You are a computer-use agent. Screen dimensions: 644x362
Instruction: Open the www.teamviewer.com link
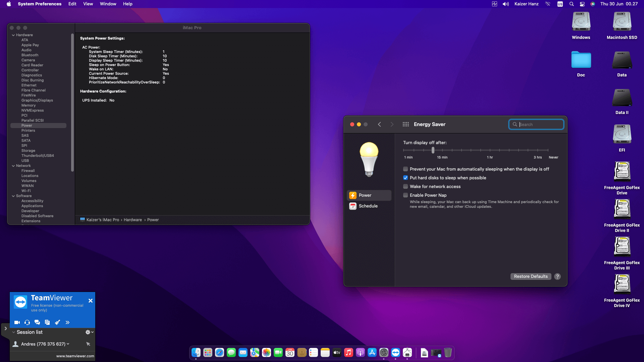pyautogui.click(x=75, y=356)
